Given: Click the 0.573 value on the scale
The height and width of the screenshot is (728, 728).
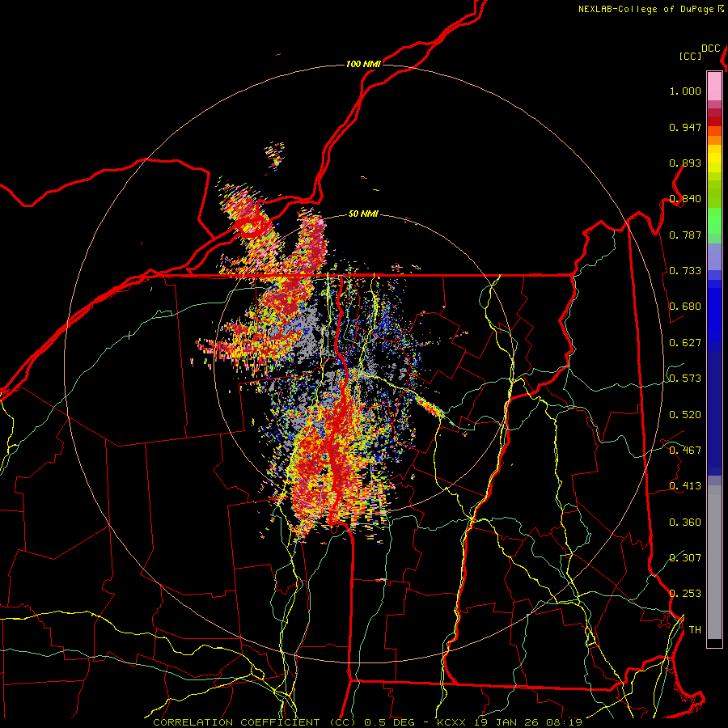Looking at the screenshot, I should 685,379.
